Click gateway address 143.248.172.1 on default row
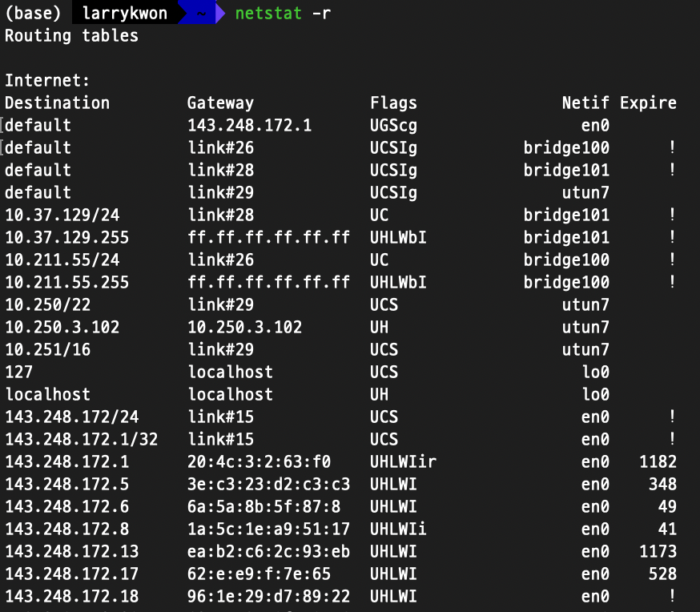This screenshot has height=612, width=700. pos(249,126)
